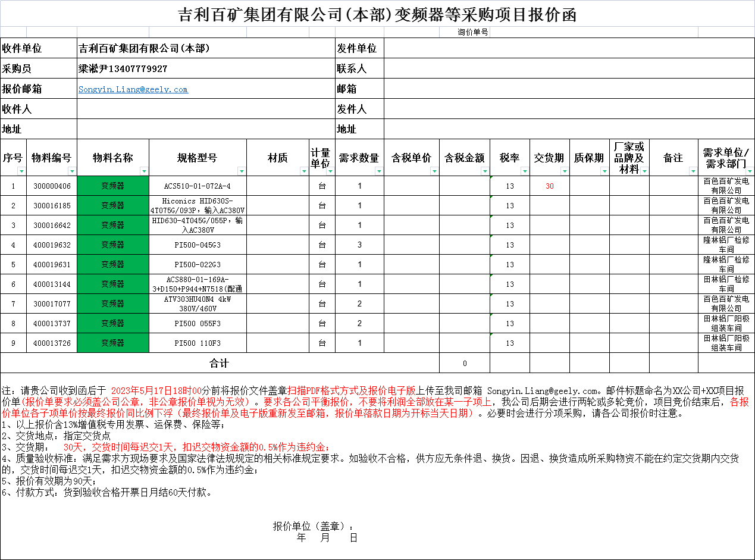Click the ACS880-01-169A model cell
This screenshot has height=560, width=755.
point(198,284)
